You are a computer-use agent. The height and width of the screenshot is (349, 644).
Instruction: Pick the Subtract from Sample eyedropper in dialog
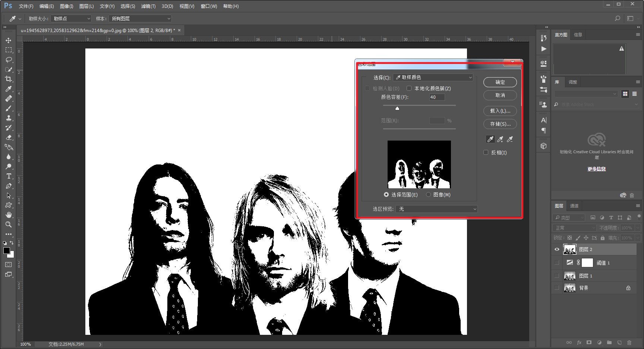point(510,139)
